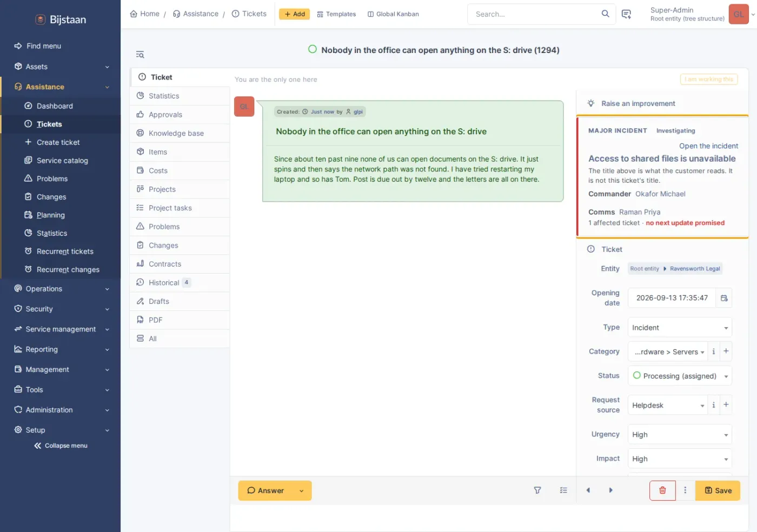The image size is (757, 532).
Task: Click the info icon beside Category
Action: (714, 351)
